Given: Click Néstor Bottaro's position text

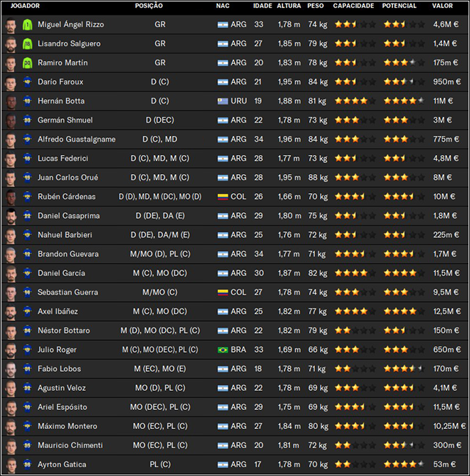Looking at the screenshot, I should (160, 331).
